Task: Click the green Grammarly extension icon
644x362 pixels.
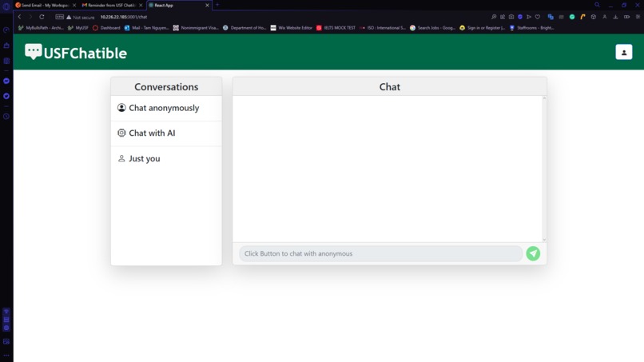Action: 572,17
